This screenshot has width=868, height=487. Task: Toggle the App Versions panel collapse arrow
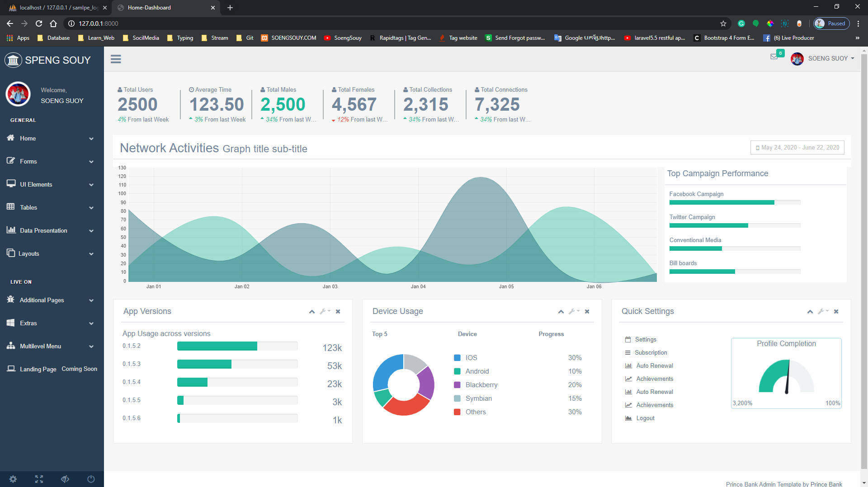click(311, 312)
